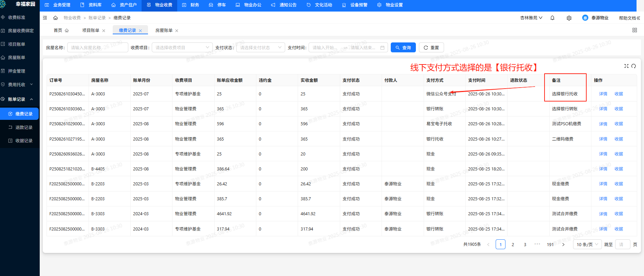Viewport: 644px width, 276px height.
Task: Open 业务受理 top menu
Action: (x=58, y=5)
